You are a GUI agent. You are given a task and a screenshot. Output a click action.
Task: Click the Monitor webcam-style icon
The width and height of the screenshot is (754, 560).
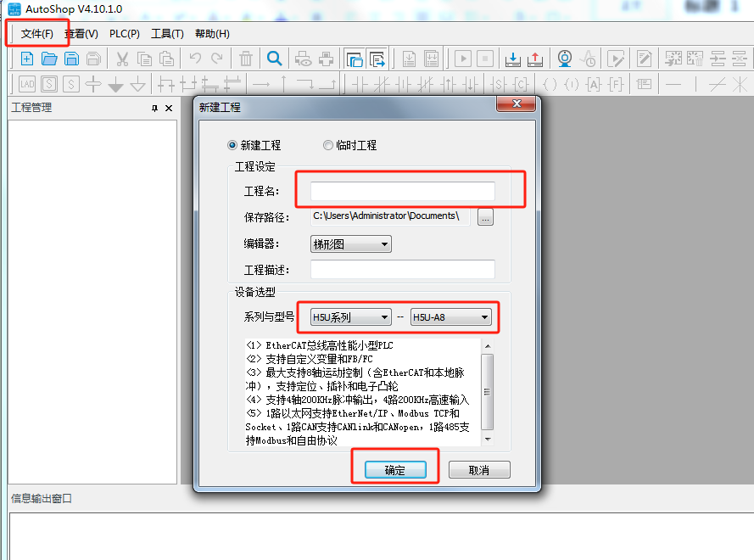pyautogui.click(x=565, y=59)
